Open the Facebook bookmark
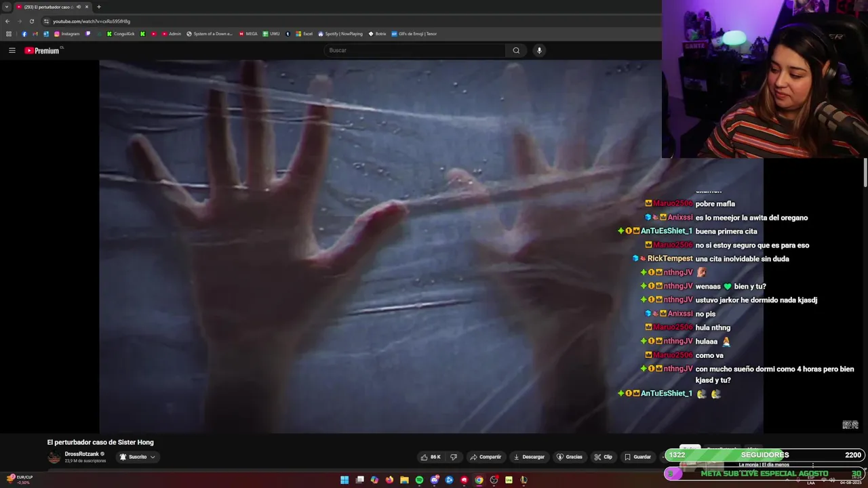 (x=24, y=33)
